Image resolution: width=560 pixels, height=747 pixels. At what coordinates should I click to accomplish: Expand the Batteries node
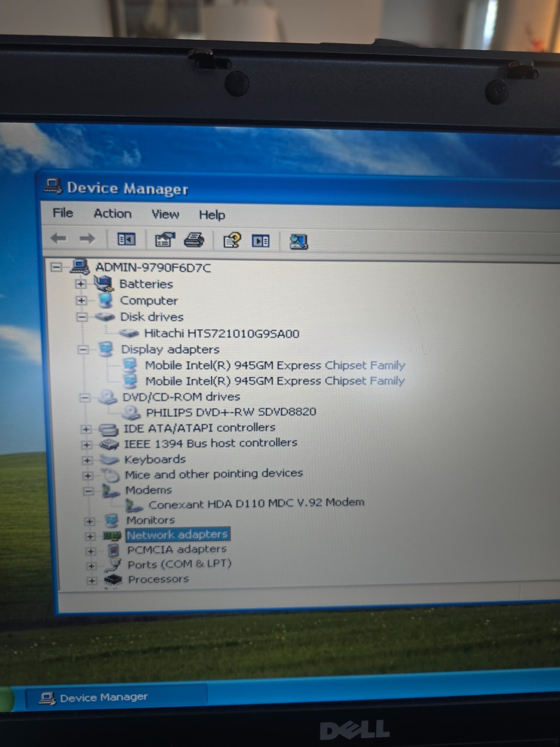coord(80,284)
